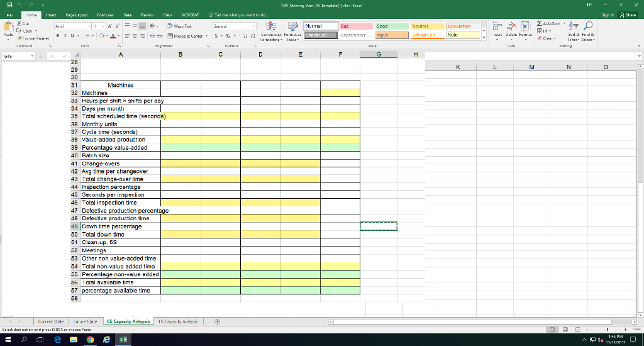Open the Arial font name dropdown

coord(89,26)
